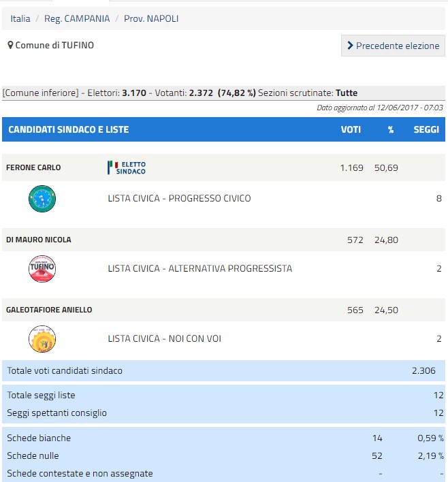448x482 pixels.
Task: Click the total votes value 2.306
Action: [x=423, y=370]
